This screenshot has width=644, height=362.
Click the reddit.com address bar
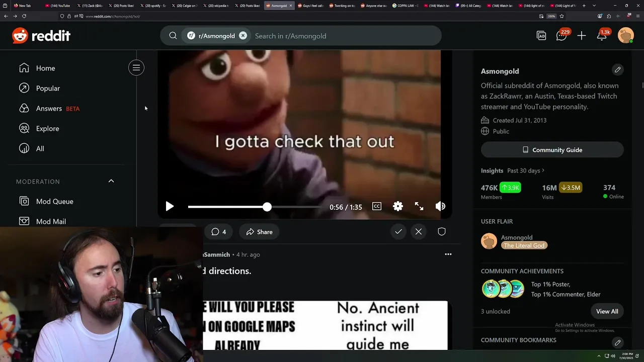tap(302, 16)
